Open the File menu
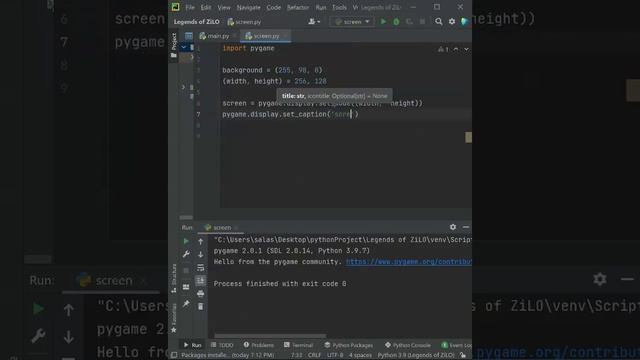Viewport: 640px width, 360px height. click(x=190, y=7)
